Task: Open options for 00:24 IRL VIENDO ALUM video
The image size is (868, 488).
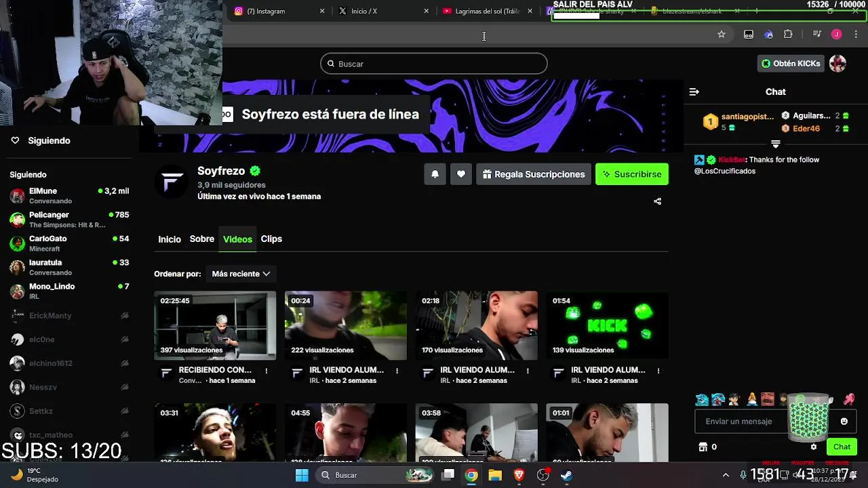Action: click(397, 371)
